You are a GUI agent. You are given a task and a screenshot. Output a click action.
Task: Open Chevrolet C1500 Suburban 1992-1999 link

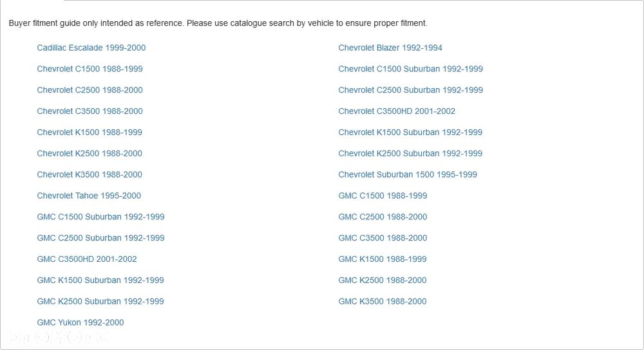[411, 69]
